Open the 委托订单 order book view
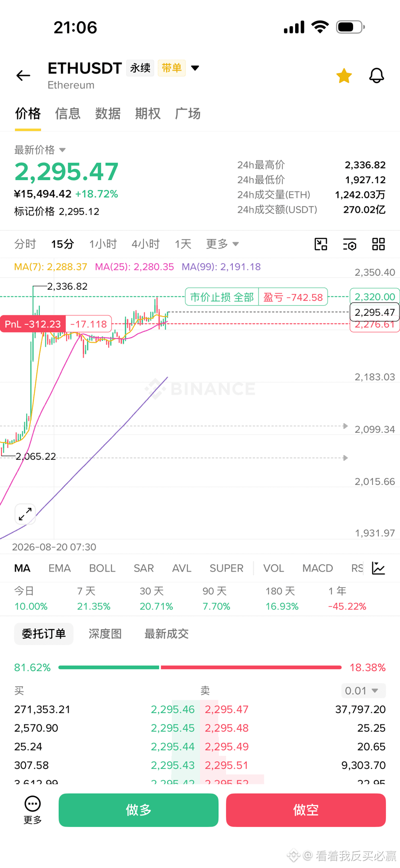 tap(44, 634)
